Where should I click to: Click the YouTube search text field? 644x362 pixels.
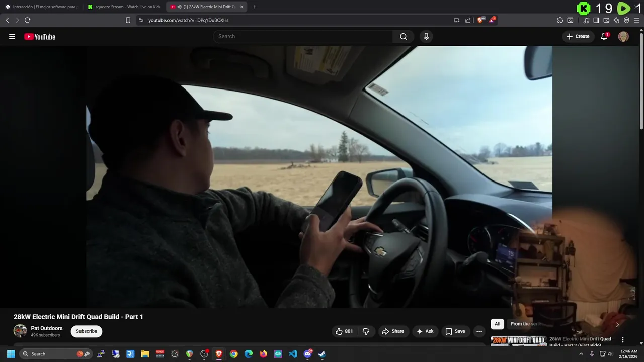pyautogui.click(x=303, y=36)
